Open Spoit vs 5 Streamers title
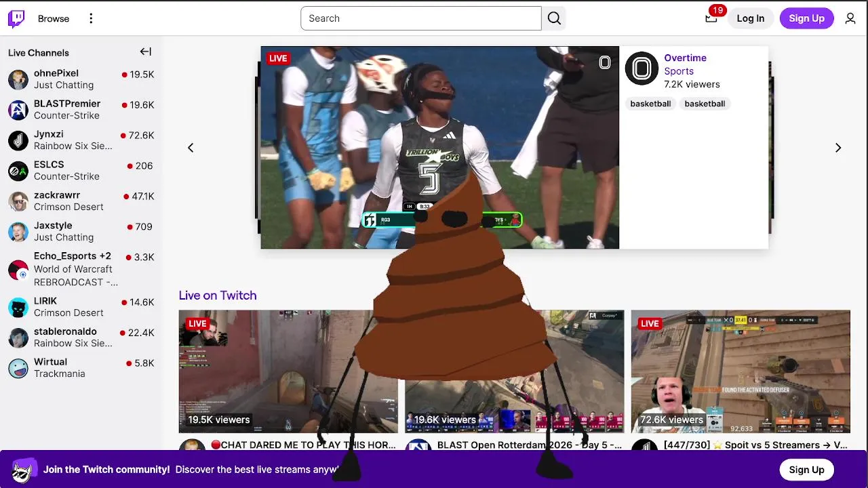 click(755, 445)
